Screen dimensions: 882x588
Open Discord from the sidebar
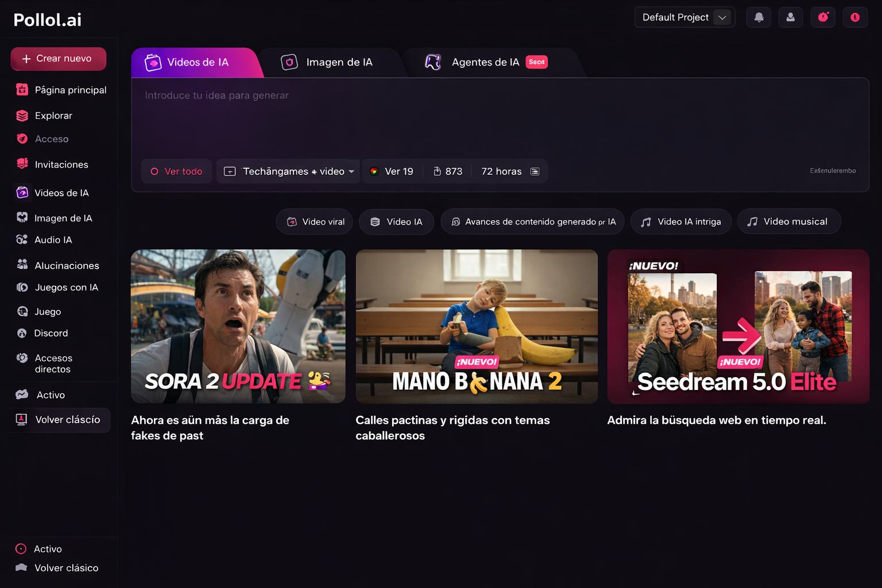[x=51, y=333]
